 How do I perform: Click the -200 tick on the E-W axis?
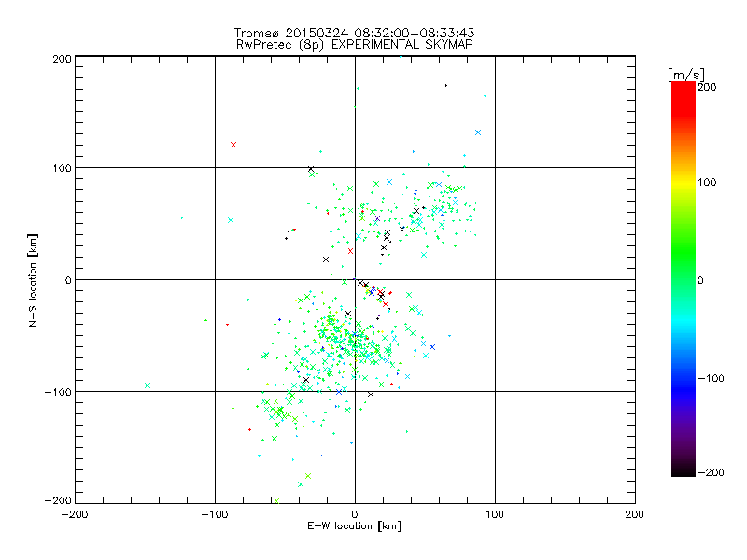[x=75, y=514]
